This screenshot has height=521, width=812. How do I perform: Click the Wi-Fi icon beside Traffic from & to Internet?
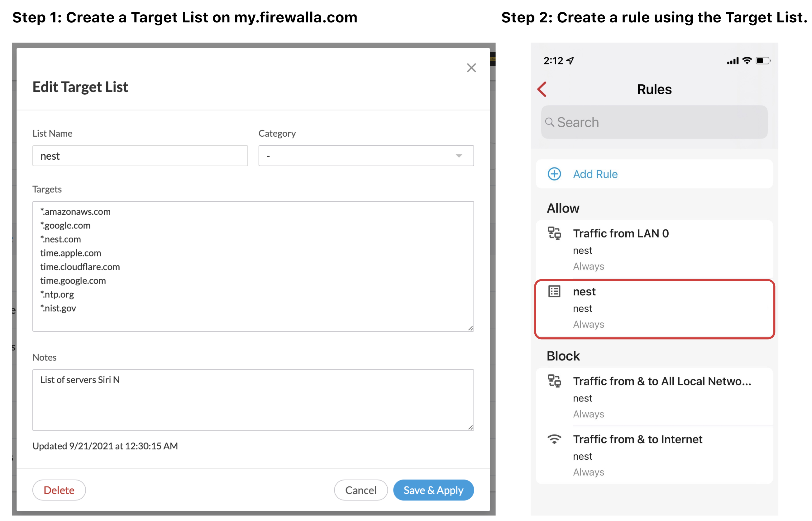click(554, 439)
